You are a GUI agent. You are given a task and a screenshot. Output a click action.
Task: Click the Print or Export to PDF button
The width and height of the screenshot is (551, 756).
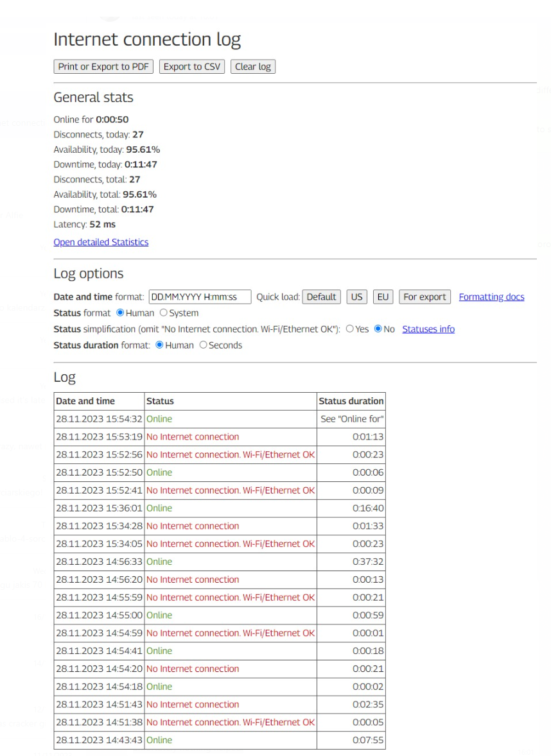[103, 66]
